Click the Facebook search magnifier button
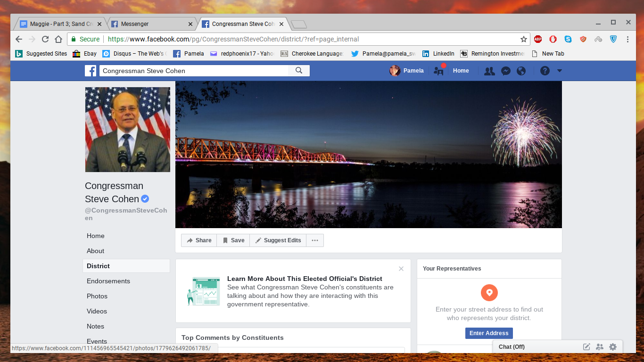 click(299, 71)
